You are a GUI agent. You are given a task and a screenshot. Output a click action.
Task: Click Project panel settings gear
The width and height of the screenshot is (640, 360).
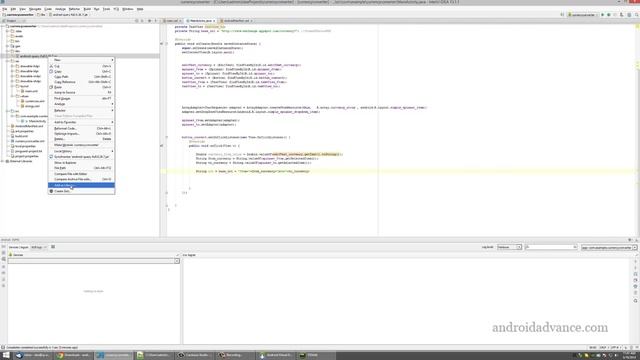[x=149, y=21]
